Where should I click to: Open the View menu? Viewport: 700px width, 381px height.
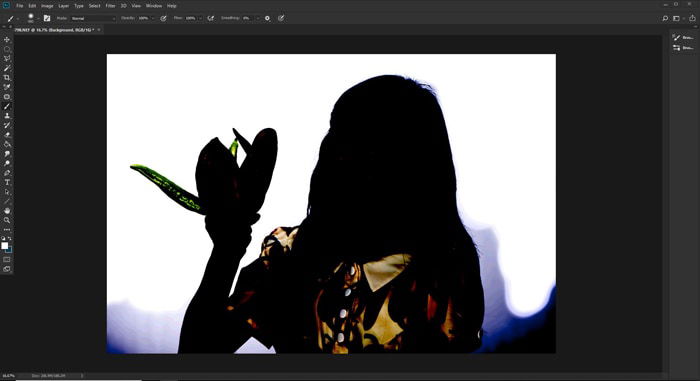(x=136, y=6)
